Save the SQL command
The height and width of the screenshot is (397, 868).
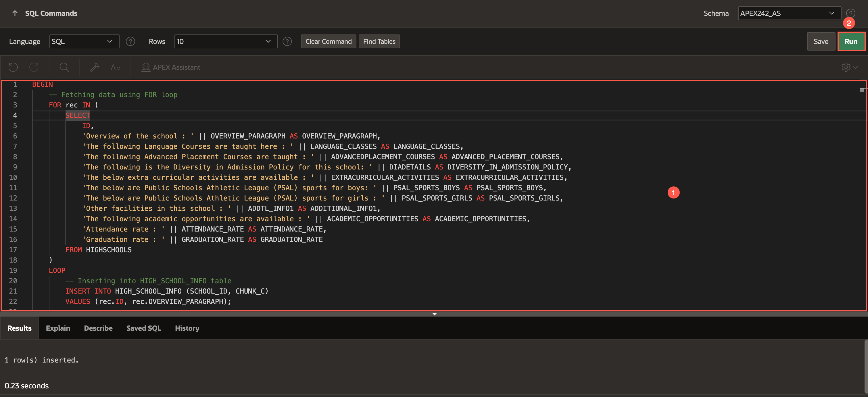pos(821,41)
